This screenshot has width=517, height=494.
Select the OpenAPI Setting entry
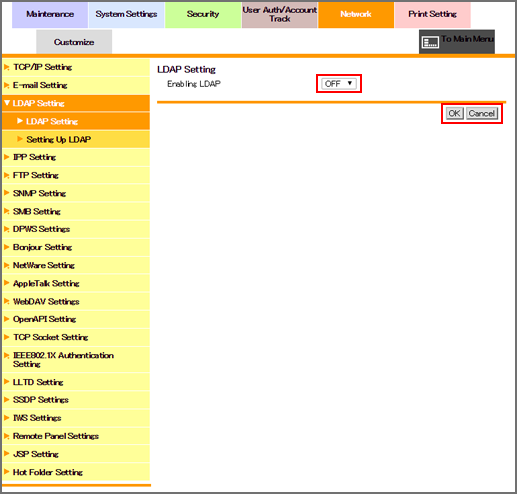click(76, 319)
